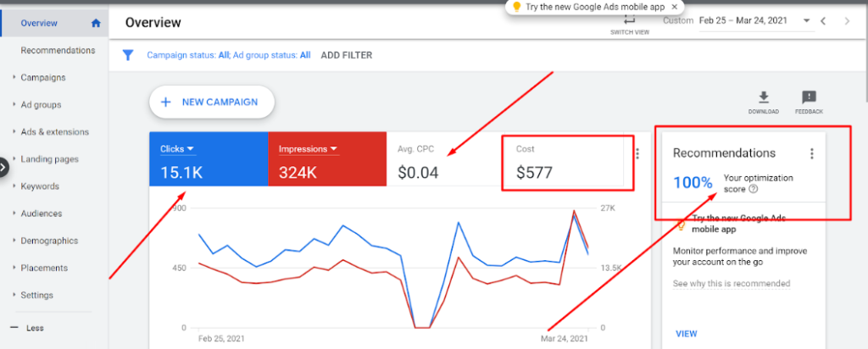Collapse sidebar with Less option

pyautogui.click(x=34, y=328)
